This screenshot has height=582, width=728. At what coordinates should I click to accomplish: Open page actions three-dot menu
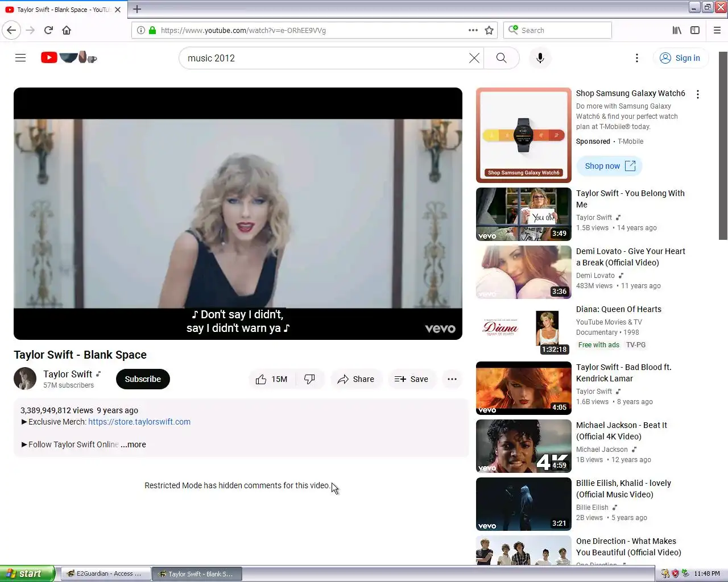(473, 30)
